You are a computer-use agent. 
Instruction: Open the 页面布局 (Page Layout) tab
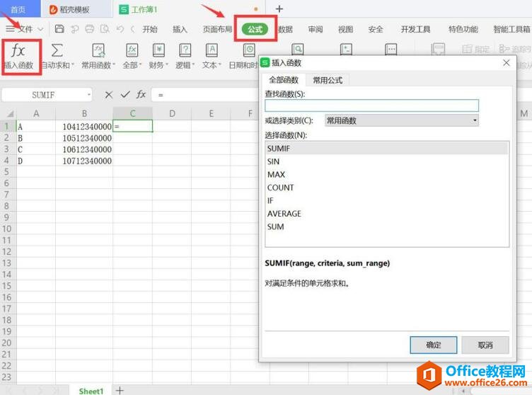pyautogui.click(x=217, y=29)
